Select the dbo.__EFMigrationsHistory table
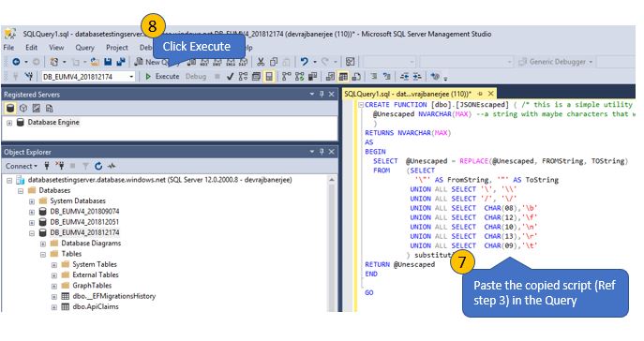 point(114,296)
